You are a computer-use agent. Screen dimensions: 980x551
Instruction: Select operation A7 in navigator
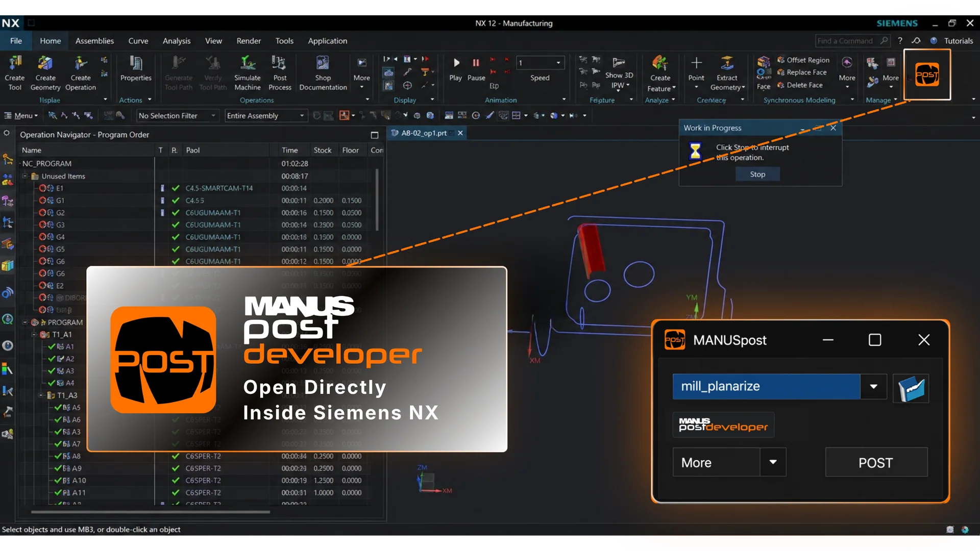pos(76,444)
